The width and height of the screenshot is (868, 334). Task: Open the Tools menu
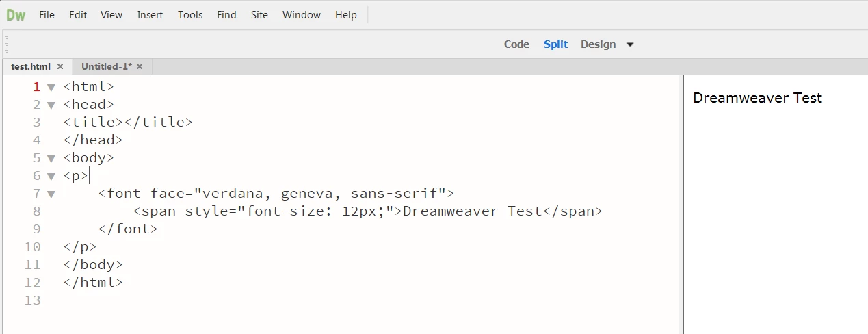click(x=190, y=15)
